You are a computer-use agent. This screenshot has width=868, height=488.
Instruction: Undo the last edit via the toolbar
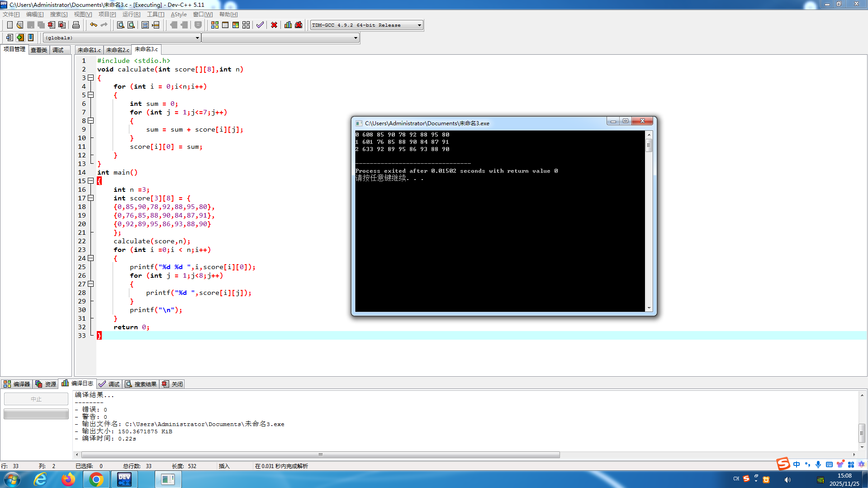(94, 25)
